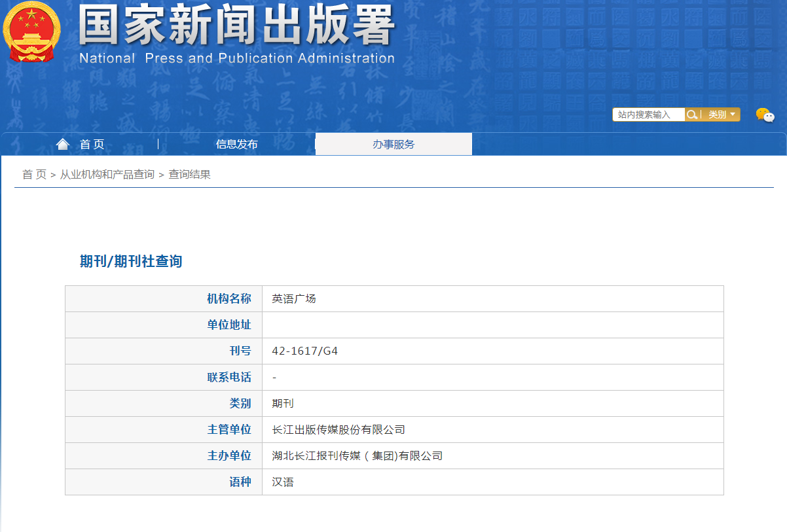The height and width of the screenshot is (532, 787).
Task: Click the serial number 42-1617/G4
Action: tap(305, 351)
